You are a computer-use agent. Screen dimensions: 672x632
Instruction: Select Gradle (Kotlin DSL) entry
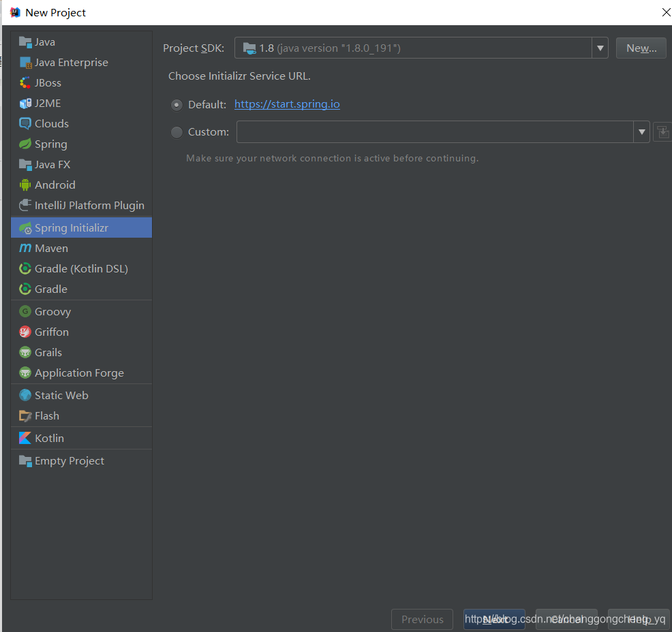(81, 268)
